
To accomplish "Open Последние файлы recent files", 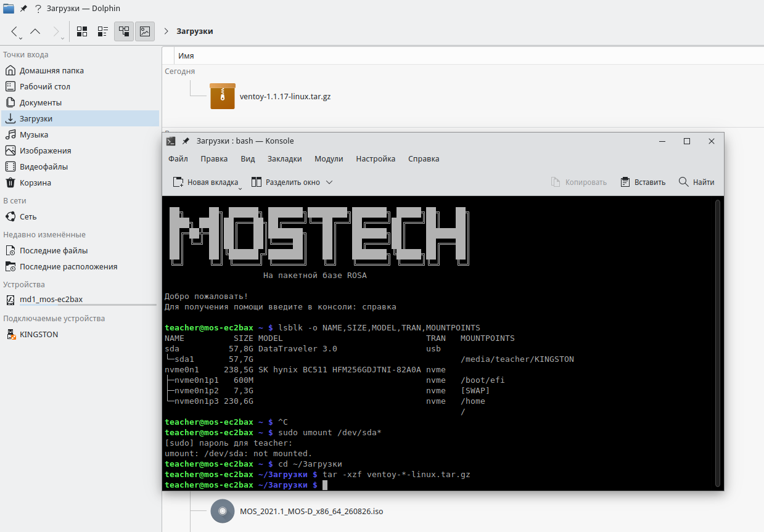I will tap(80, 250).
